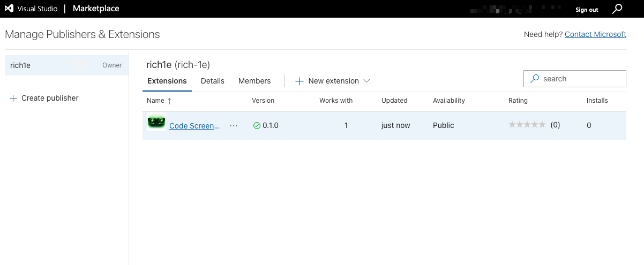Open the Contact Microsoft link
Screen dimensions: 644x265
pos(595,34)
